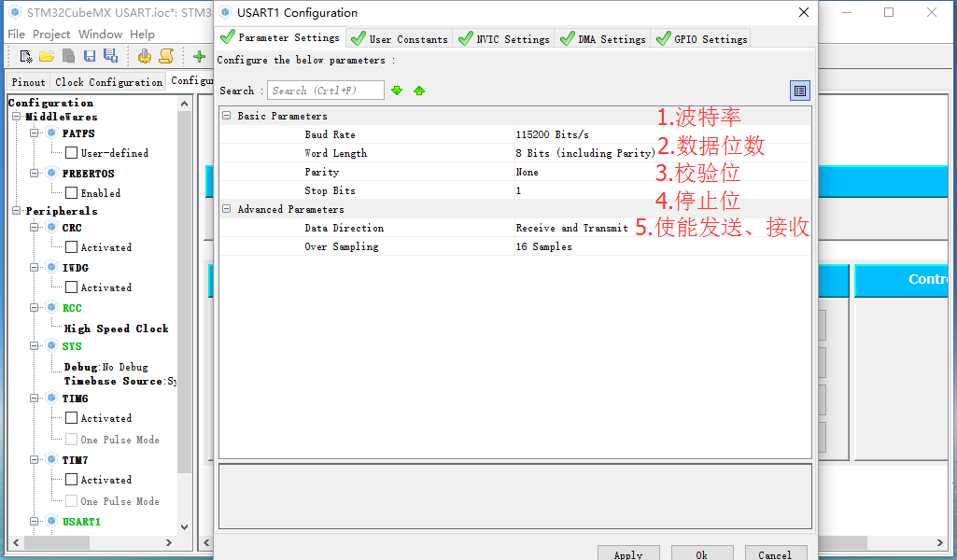Click the tree panel horizontal scrollbar right arrow
The image size is (957, 560).
point(169,542)
